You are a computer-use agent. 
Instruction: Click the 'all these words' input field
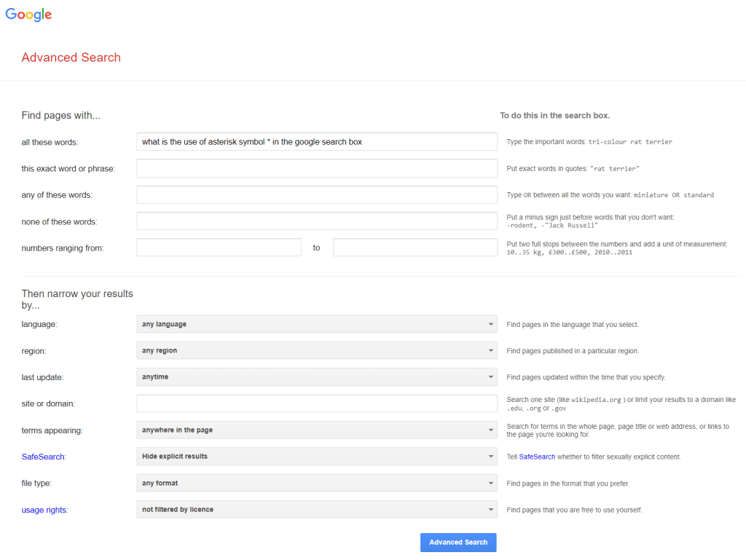317,142
